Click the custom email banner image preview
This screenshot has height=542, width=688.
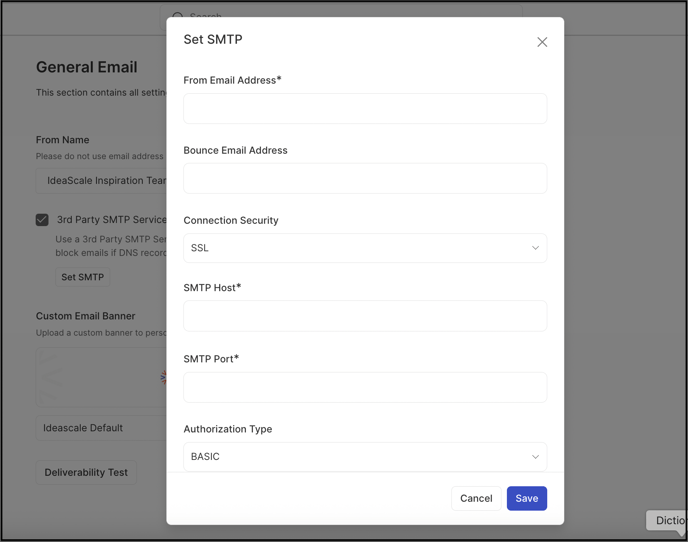coord(101,377)
